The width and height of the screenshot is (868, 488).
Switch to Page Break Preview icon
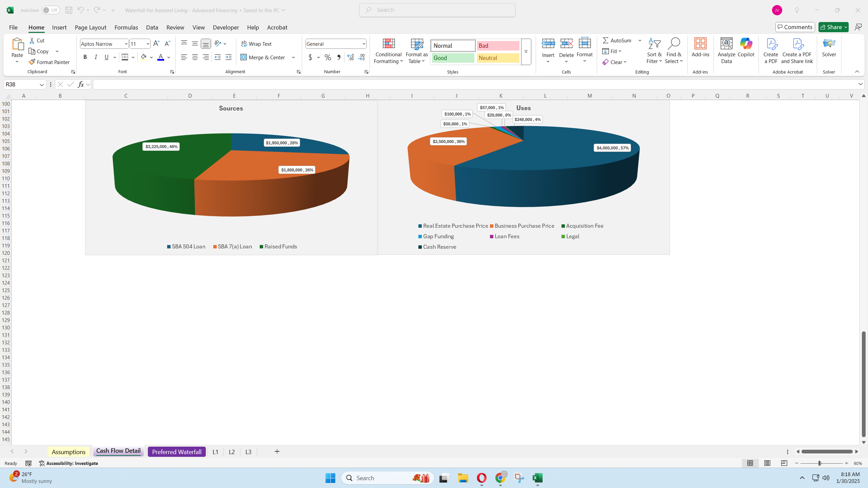pos(784,463)
